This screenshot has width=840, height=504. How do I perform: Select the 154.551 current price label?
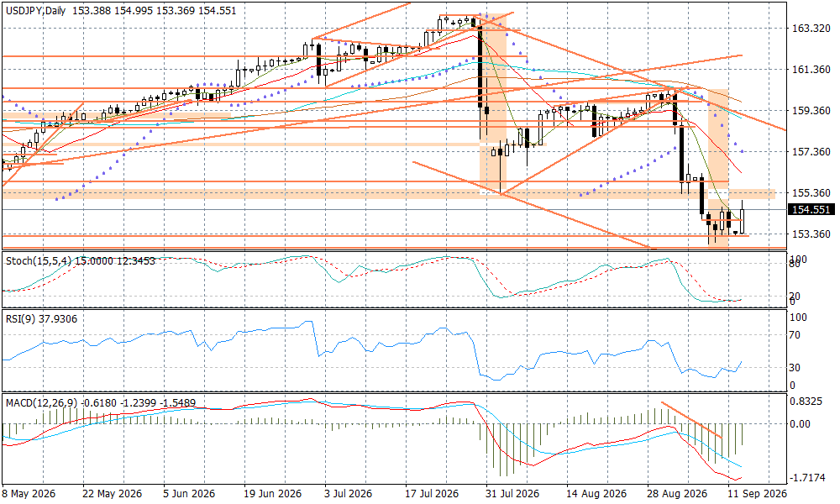[811, 209]
